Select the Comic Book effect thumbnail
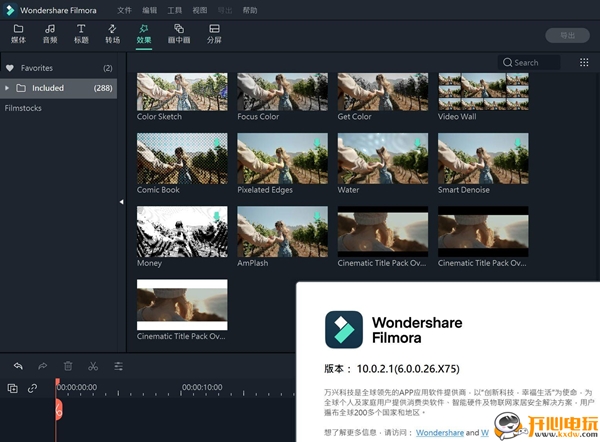This screenshot has height=442, width=600. coord(182,158)
